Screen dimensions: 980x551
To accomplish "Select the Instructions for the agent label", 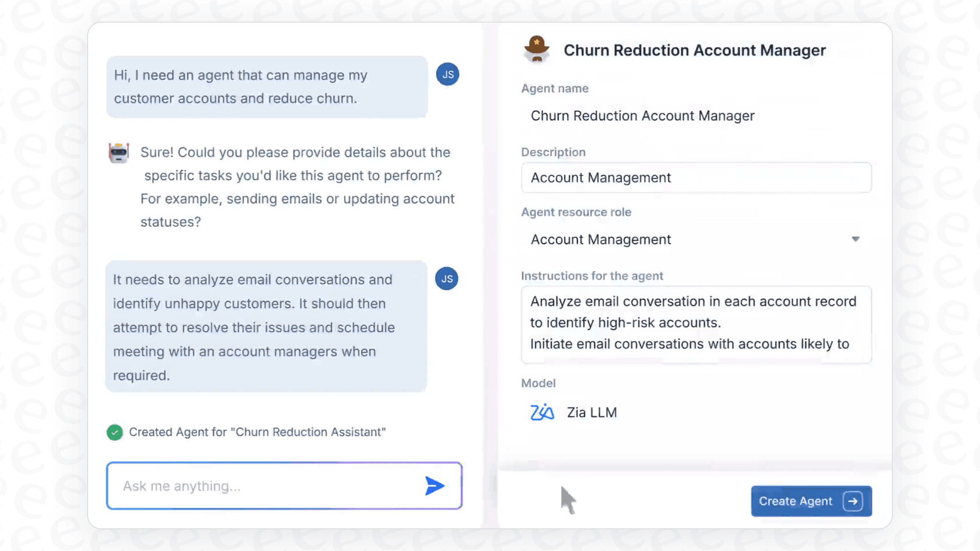I will coord(592,276).
